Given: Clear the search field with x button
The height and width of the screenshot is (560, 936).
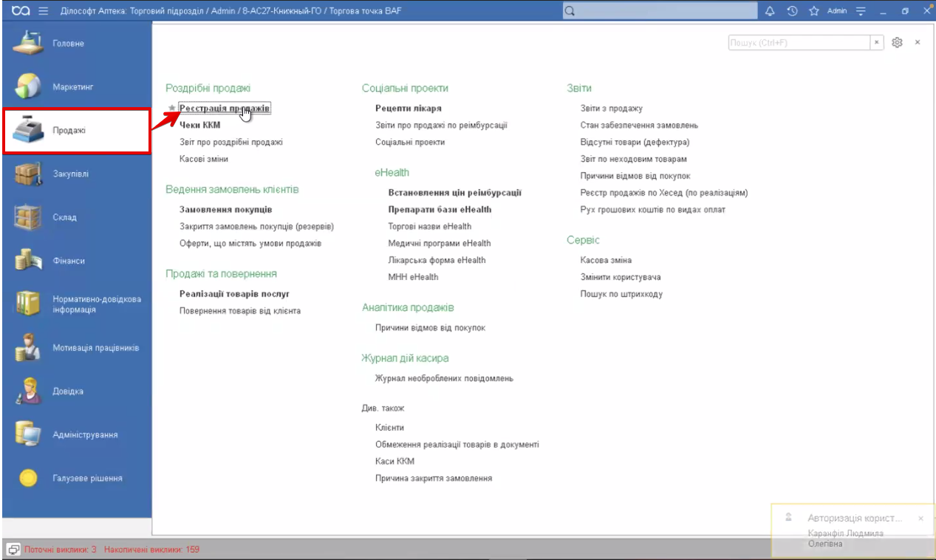Looking at the screenshot, I should point(877,43).
